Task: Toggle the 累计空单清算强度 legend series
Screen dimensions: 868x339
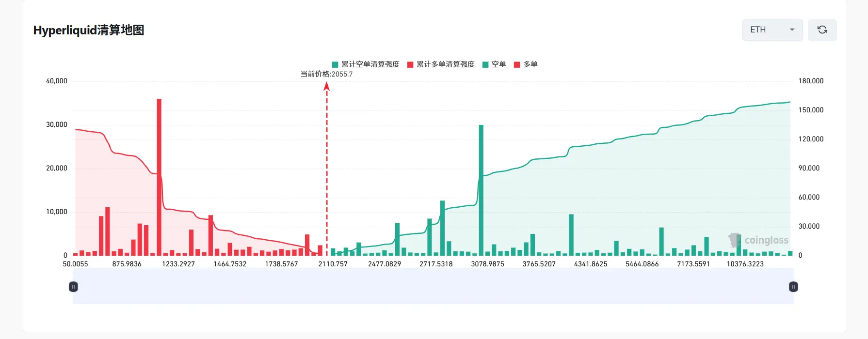Action: [x=366, y=64]
